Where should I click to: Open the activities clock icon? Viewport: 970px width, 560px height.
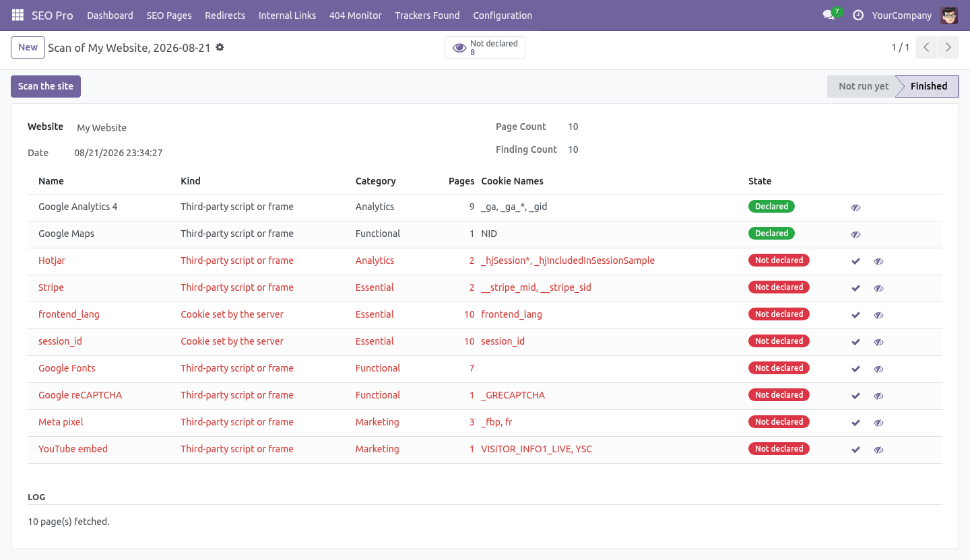point(858,15)
